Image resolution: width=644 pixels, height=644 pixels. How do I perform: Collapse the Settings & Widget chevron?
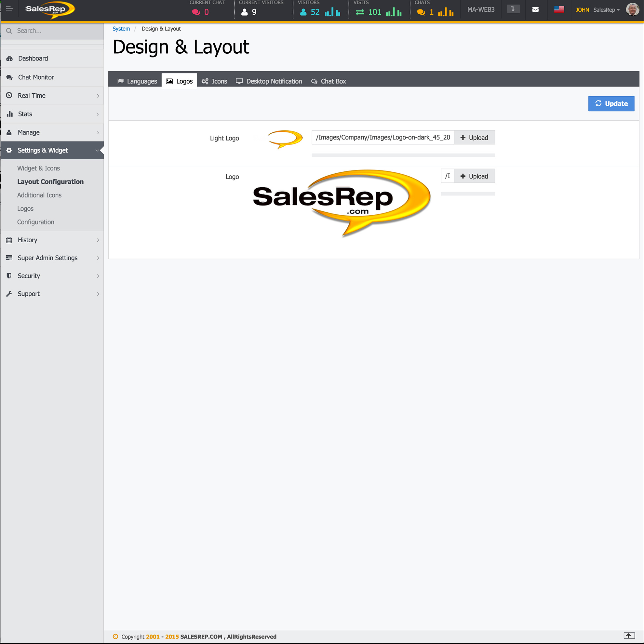click(97, 150)
